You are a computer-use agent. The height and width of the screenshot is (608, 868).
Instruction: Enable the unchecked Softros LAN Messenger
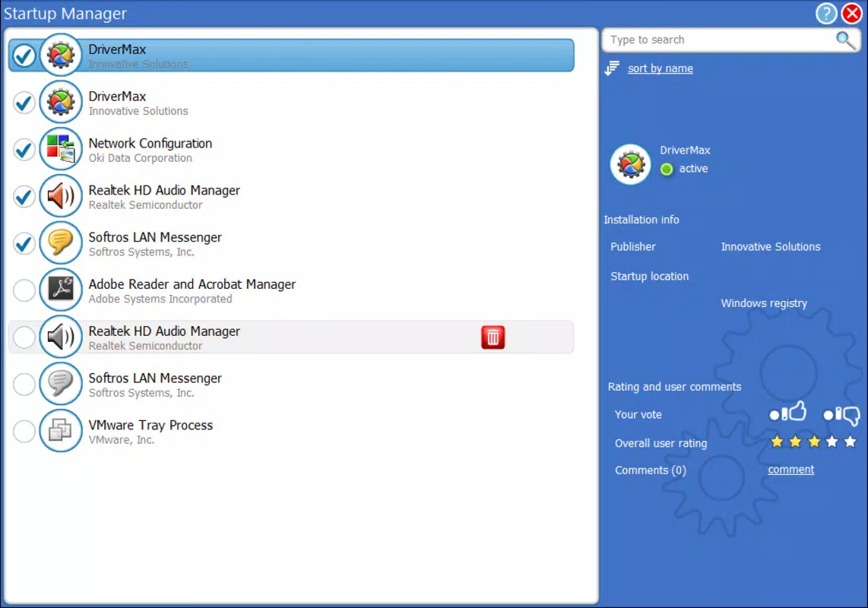pos(24,384)
